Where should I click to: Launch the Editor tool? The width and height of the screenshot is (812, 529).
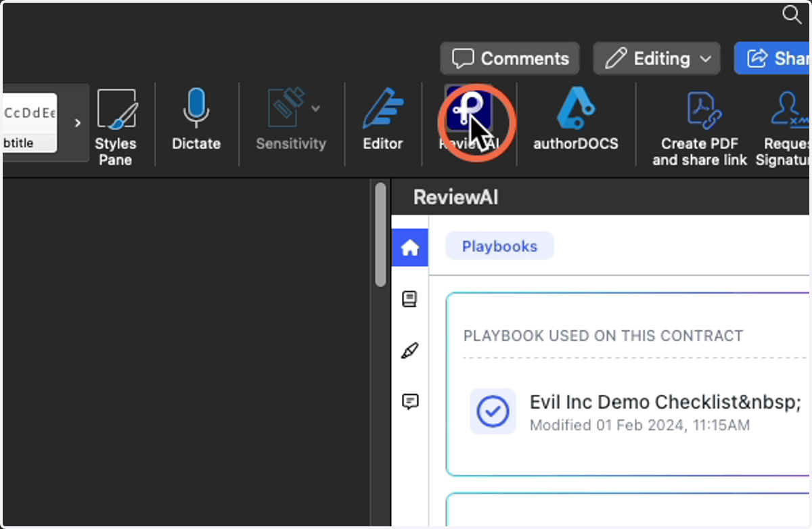coord(383,120)
